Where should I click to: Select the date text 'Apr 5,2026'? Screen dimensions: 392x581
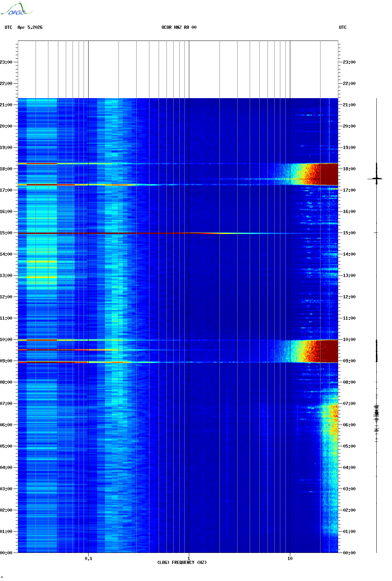click(x=30, y=27)
